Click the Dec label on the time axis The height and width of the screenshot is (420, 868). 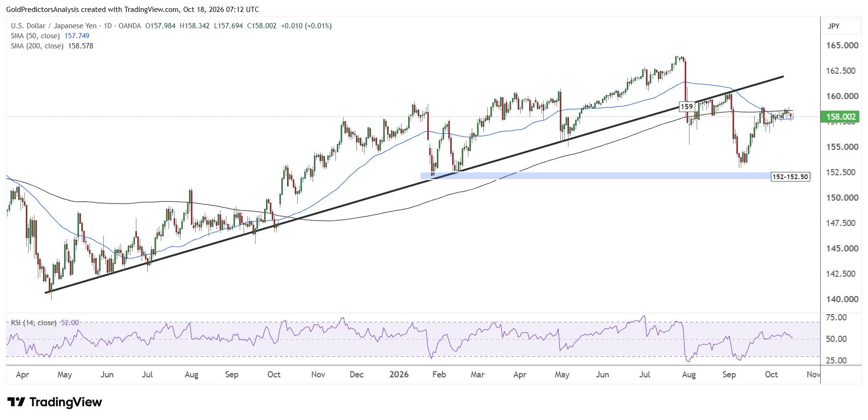356,375
